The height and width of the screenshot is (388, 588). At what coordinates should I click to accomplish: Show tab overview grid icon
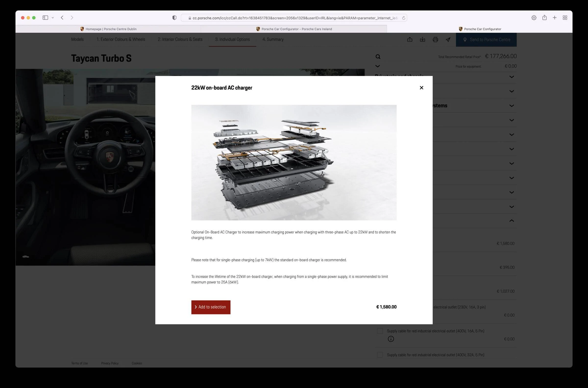(x=565, y=18)
